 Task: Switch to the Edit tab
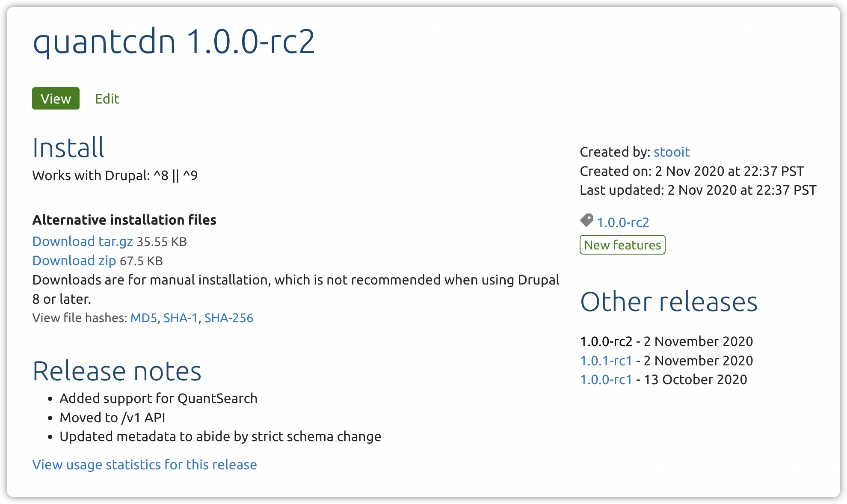(x=107, y=98)
